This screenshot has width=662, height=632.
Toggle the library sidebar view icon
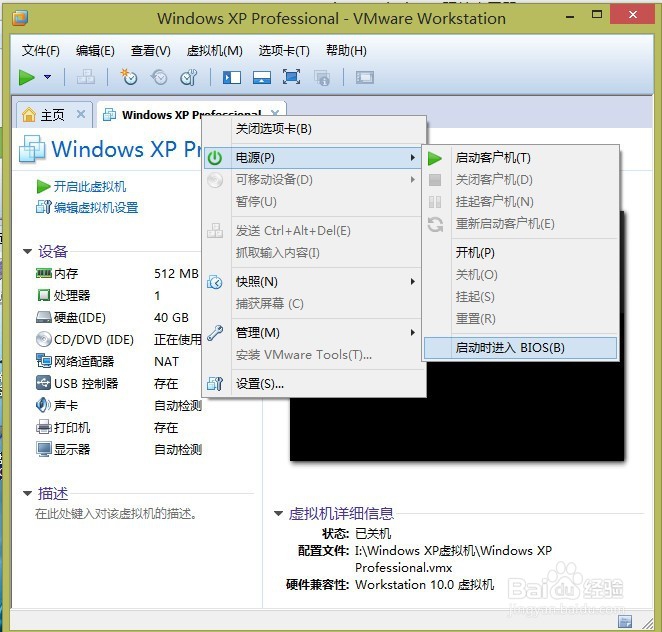click(x=232, y=78)
